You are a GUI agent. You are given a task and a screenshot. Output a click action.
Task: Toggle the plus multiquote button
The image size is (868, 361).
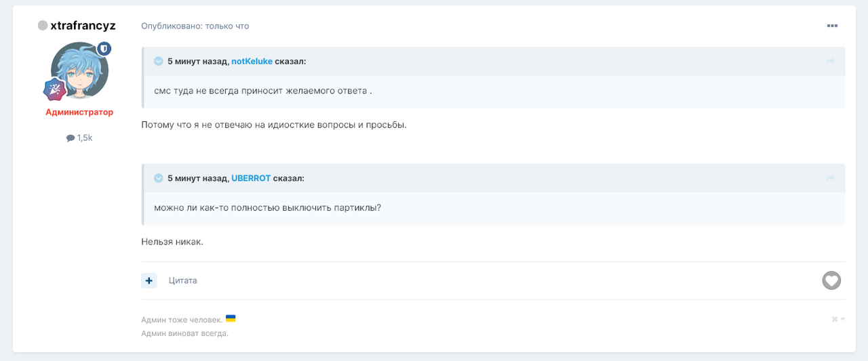coord(149,280)
